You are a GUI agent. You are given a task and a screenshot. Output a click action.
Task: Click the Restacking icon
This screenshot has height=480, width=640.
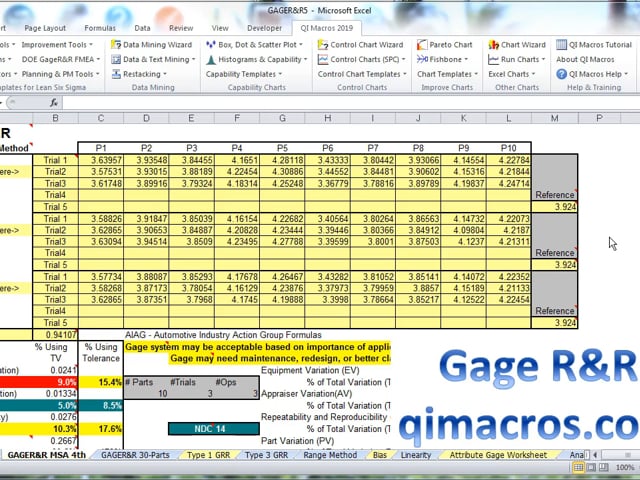tap(116, 74)
